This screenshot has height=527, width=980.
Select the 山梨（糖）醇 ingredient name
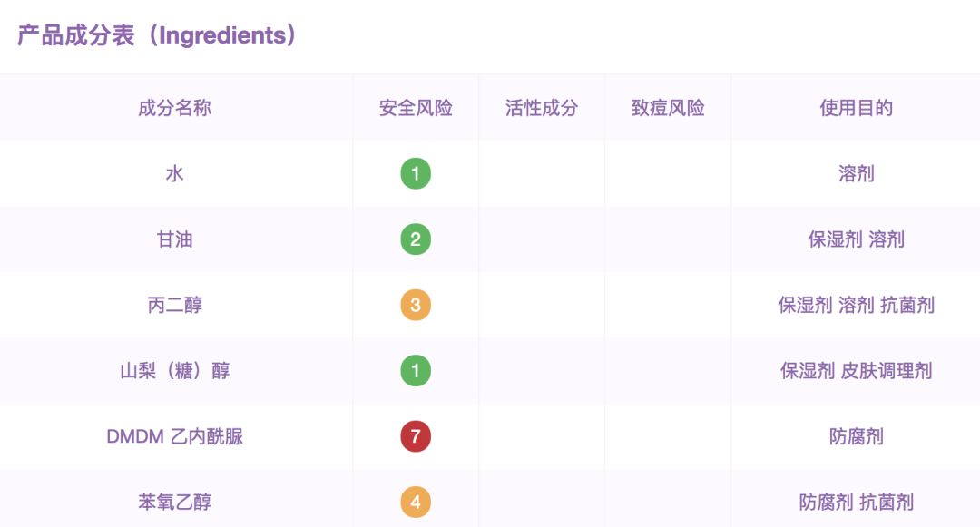[175, 371]
